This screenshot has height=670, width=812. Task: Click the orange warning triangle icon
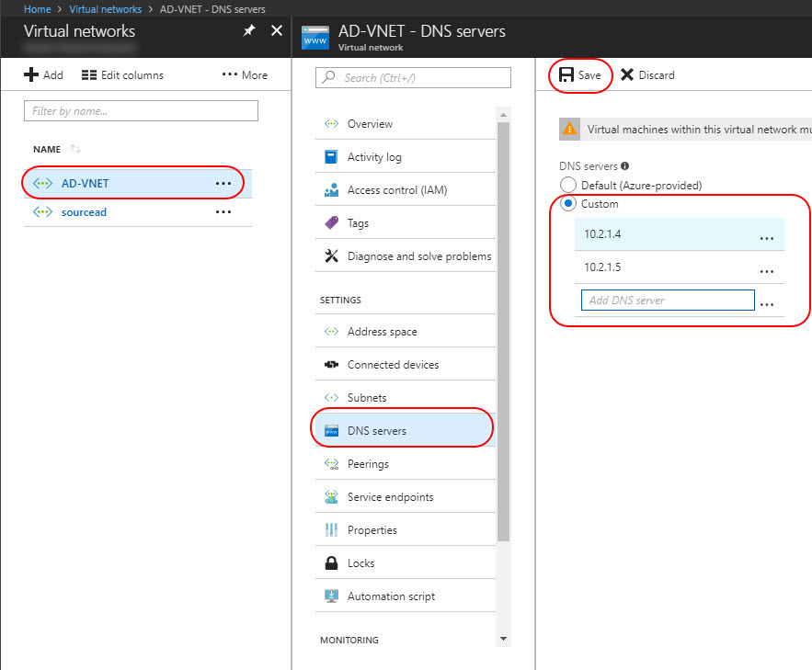click(569, 129)
